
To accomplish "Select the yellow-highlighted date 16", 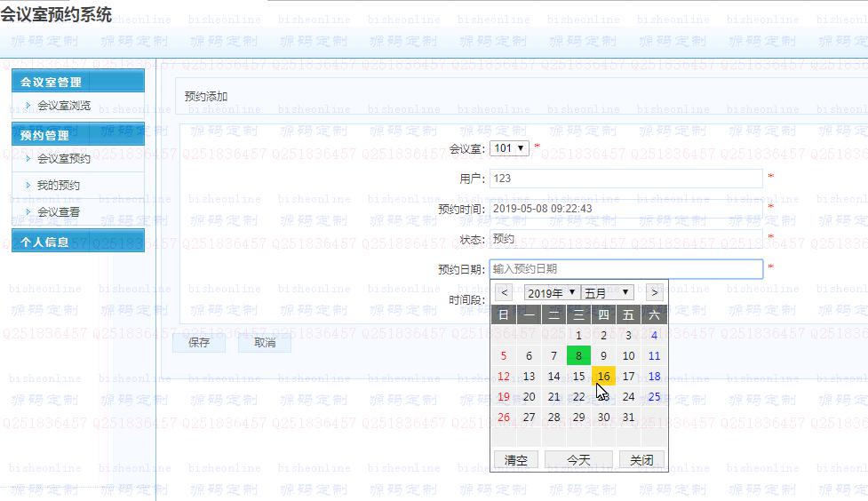I will 603,377.
